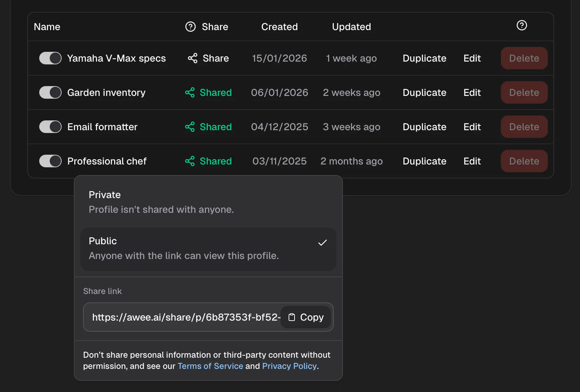The height and width of the screenshot is (392, 580).
Task: Click green share icon for Garden inventory
Action: [190, 92]
